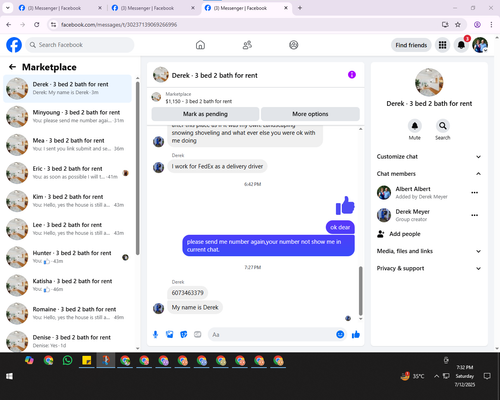Open the emoji picker in message box
Screen dimensions: 500x400
pyautogui.click(x=340, y=334)
